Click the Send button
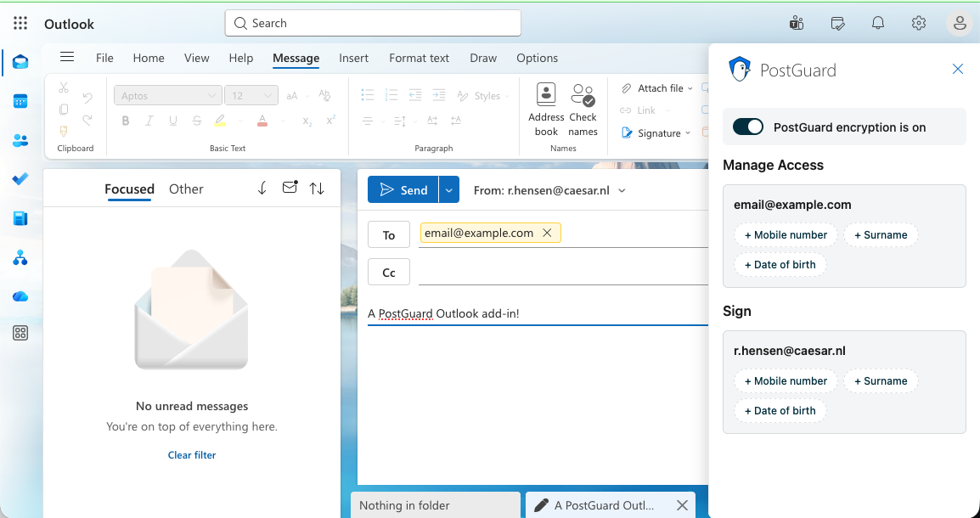 (403, 189)
